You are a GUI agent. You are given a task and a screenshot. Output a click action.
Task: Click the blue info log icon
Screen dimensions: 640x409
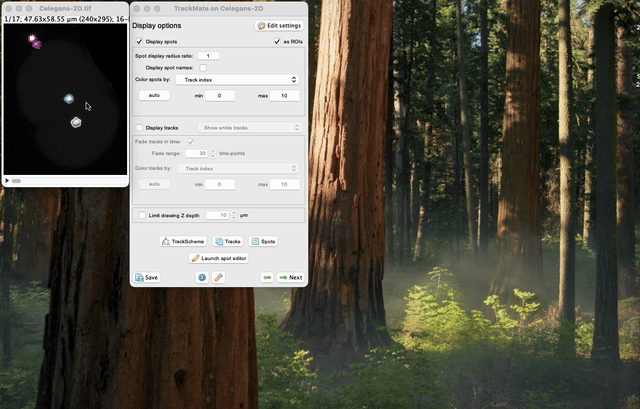coord(202,277)
